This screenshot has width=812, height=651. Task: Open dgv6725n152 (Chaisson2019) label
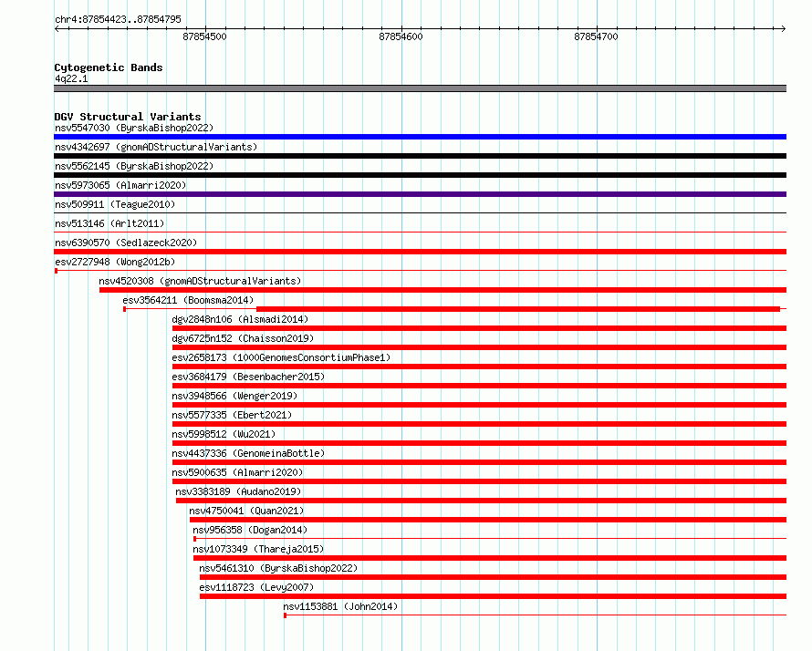click(243, 338)
